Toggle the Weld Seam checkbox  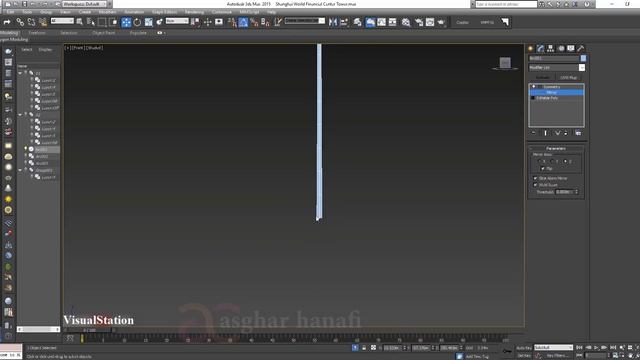coord(535,185)
